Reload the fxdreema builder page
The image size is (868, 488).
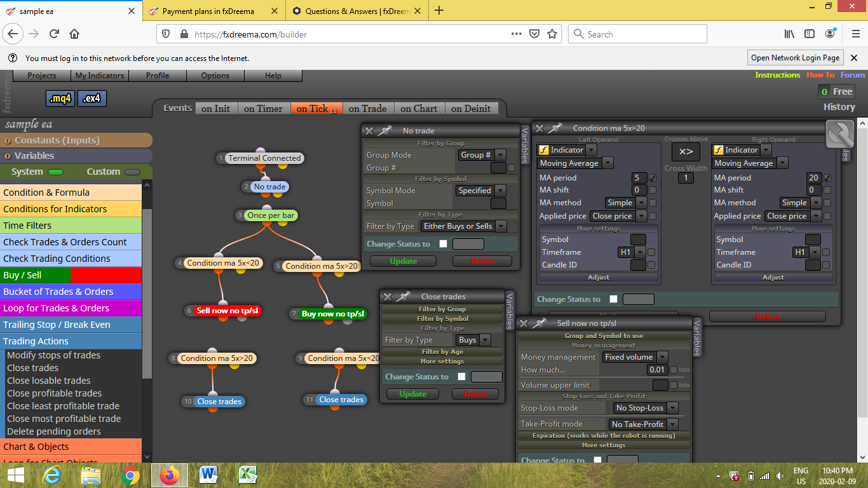54,34
